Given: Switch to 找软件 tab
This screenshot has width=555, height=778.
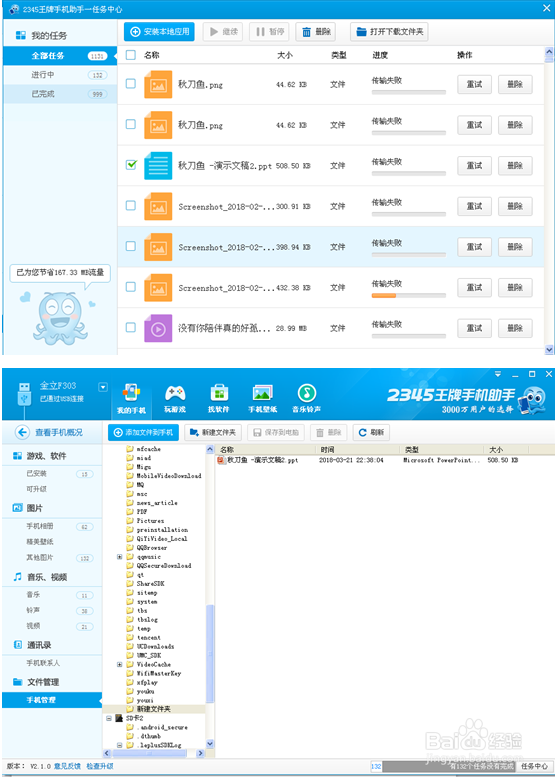Looking at the screenshot, I should coord(219,398).
